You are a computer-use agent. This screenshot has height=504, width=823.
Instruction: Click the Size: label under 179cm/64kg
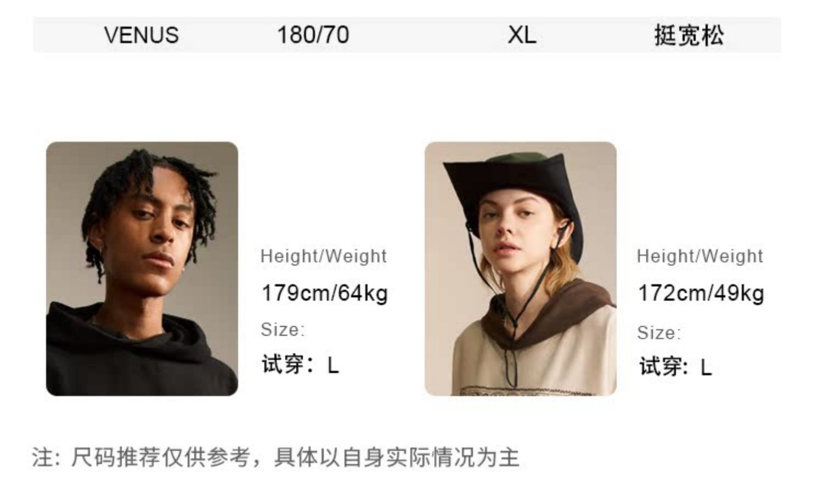tap(283, 330)
